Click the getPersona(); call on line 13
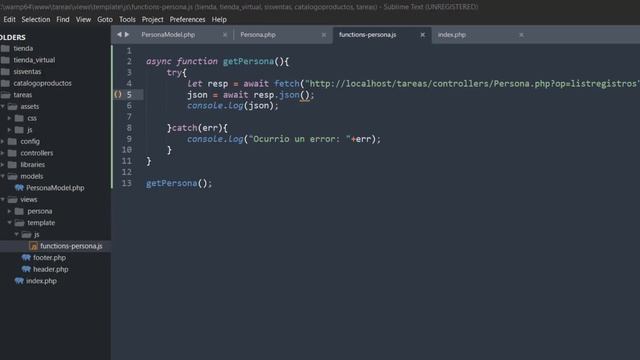This screenshot has height=360, width=640. [179, 183]
